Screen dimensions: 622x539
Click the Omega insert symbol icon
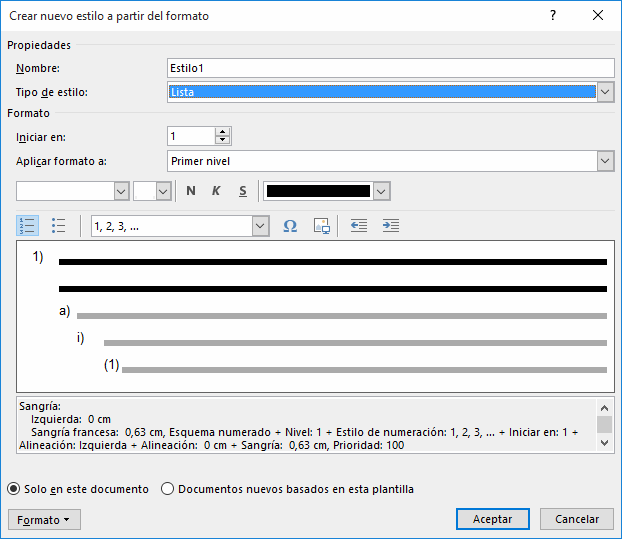pyautogui.click(x=290, y=226)
